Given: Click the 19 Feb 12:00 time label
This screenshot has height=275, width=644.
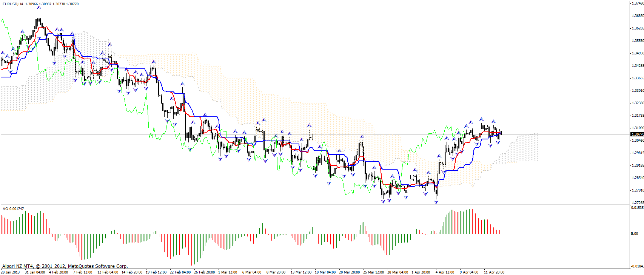Looking at the screenshot, I should point(156,272).
